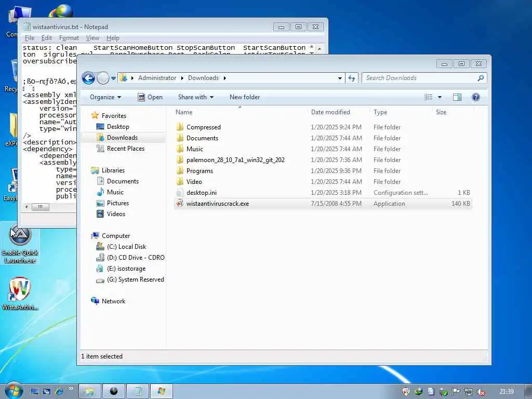Switch to Notepad taskbar button

(x=138, y=391)
